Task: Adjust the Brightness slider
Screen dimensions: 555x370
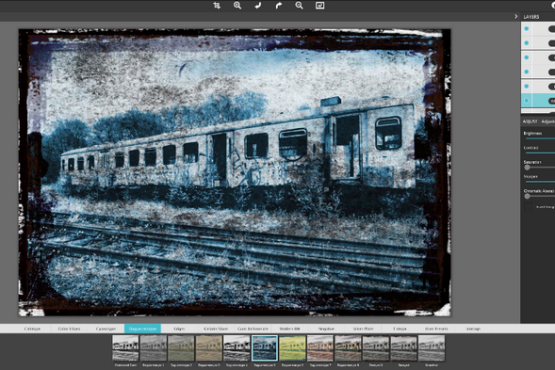Action: tap(539, 138)
